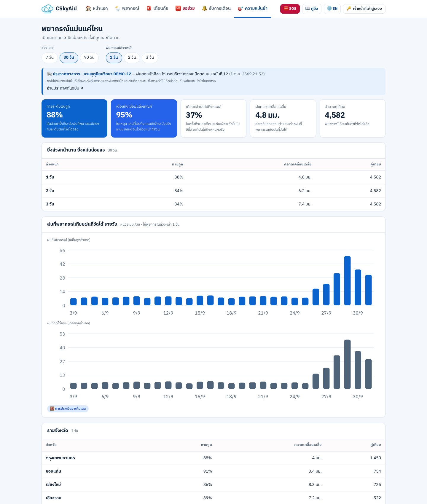Click the tallest blue forecast rainfall bar
This screenshot has width=427, height=504.
(x=347, y=280)
